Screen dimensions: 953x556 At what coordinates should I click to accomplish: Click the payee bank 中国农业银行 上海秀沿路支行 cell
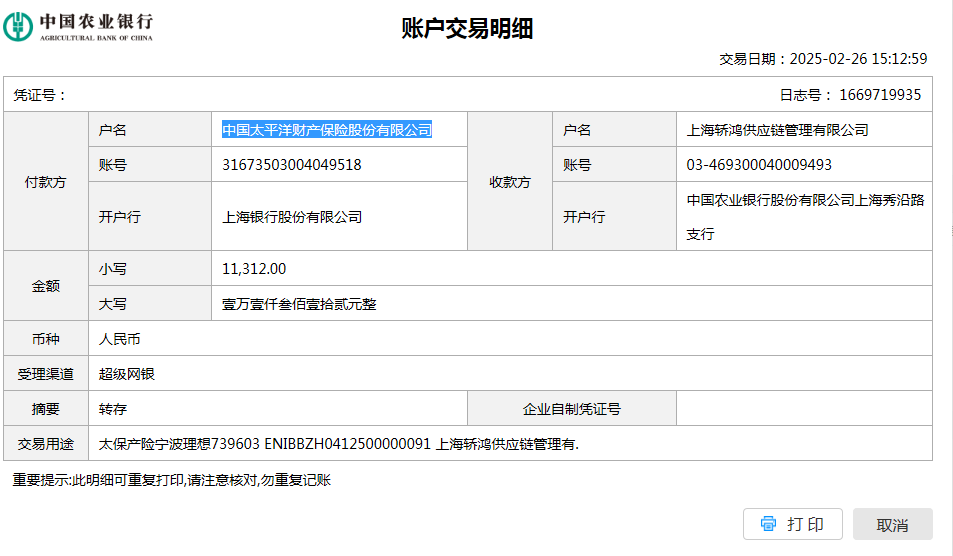[805, 216]
